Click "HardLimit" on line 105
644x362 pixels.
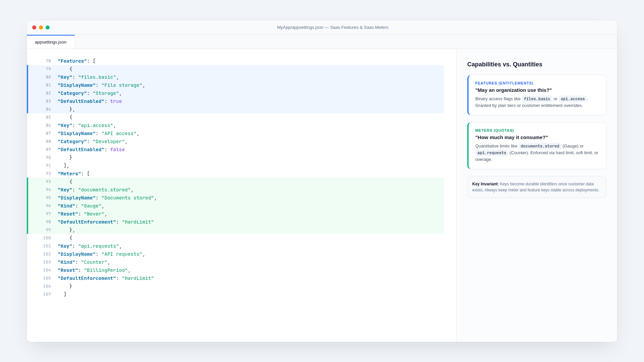pos(138,278)
